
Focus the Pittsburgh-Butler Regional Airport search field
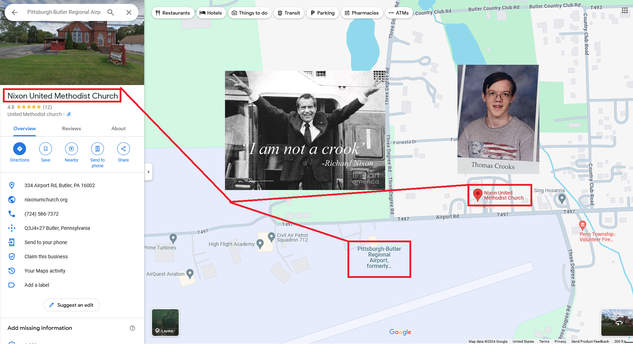click(x=64, y=12)
